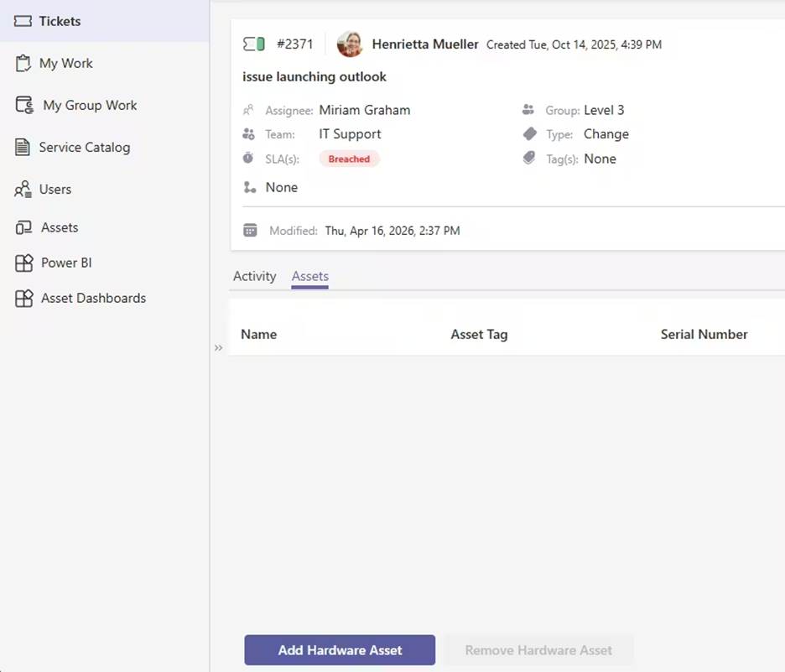
Task: Click the ticket status icon beside #2371
Action: 253,44
